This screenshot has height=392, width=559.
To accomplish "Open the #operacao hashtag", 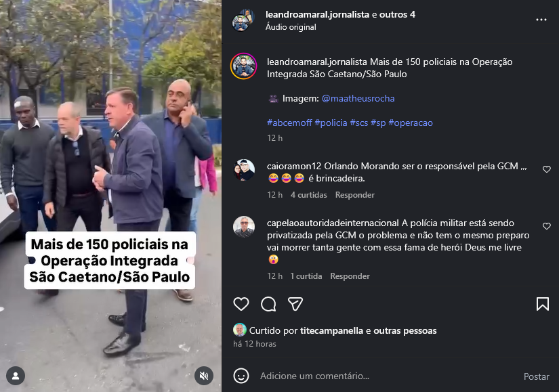I will tap(411, 123).
